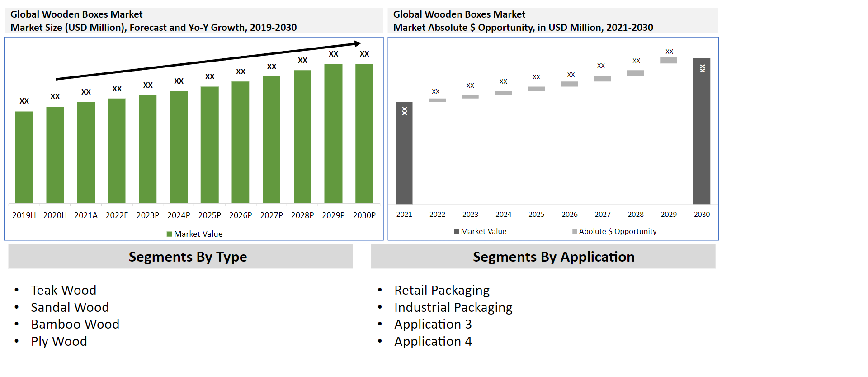The width and height of the screenshot is (868, 377).
Task: Click the '2026' axis label in right chart
Action: coord(570,215)
